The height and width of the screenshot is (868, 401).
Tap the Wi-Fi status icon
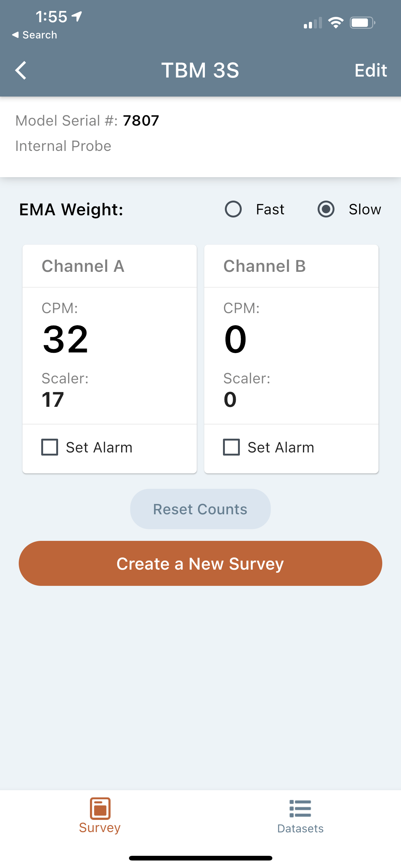pos(335,22)
